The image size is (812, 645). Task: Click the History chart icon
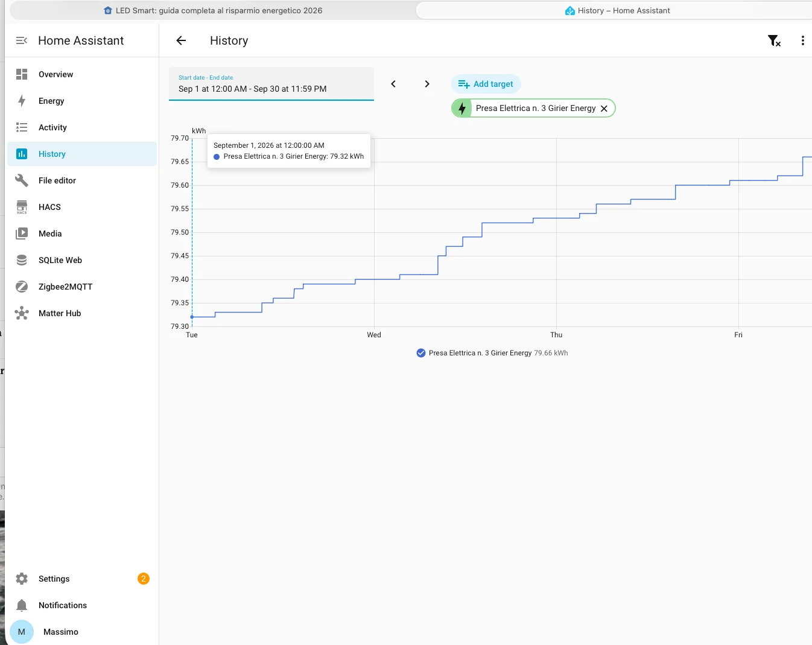(22, 154)
